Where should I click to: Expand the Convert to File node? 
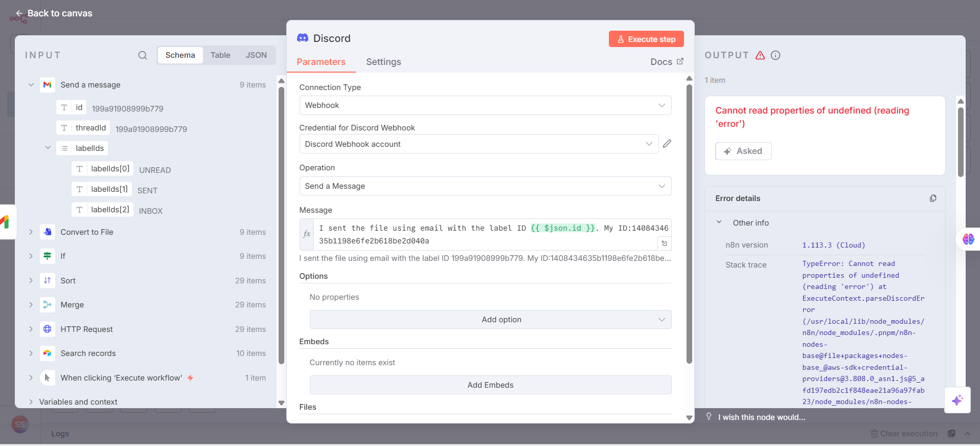point(31,232)
